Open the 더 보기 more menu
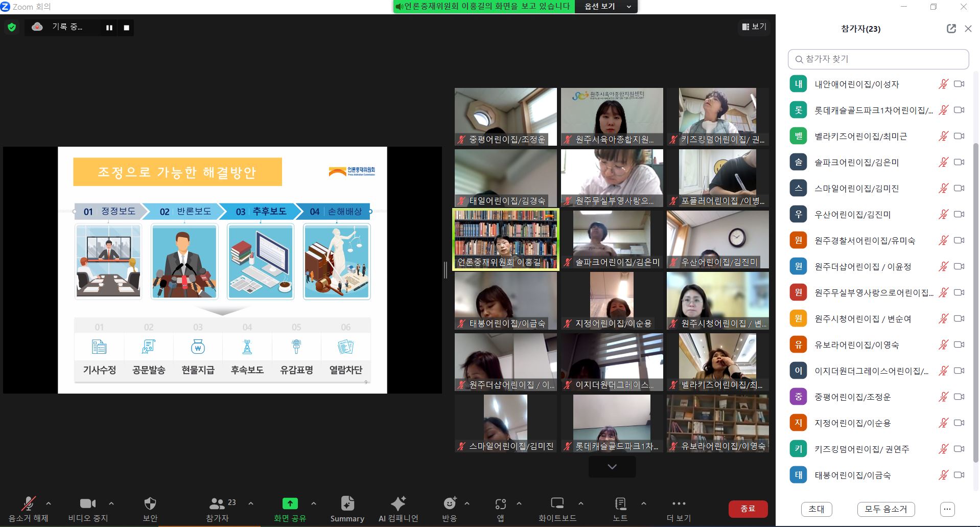This screenshot has width=980, height=527. 679,510
